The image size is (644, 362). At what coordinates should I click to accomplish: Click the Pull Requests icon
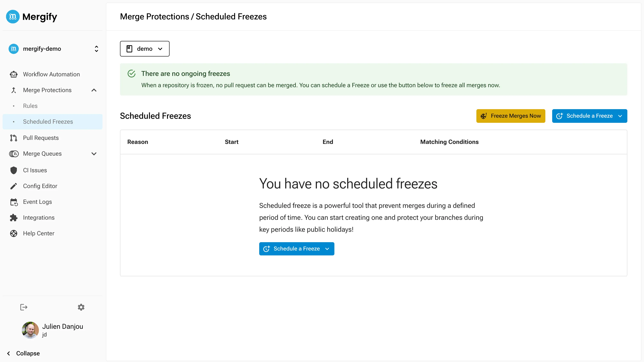click(13, 138)
